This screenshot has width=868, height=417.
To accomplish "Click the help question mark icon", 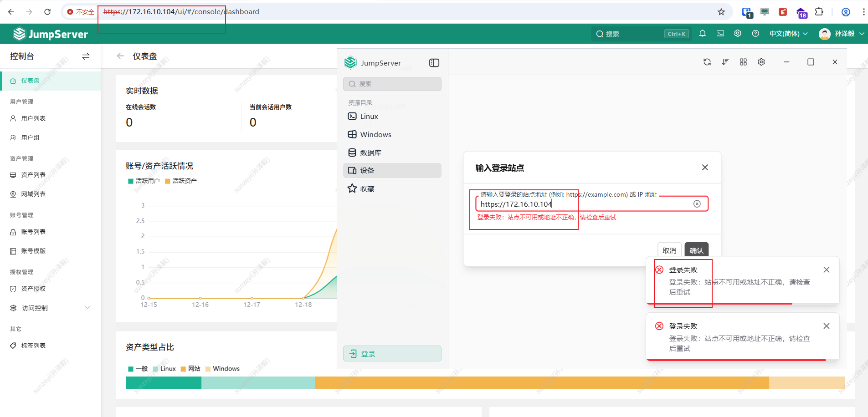I will click(x=755, y=33).
